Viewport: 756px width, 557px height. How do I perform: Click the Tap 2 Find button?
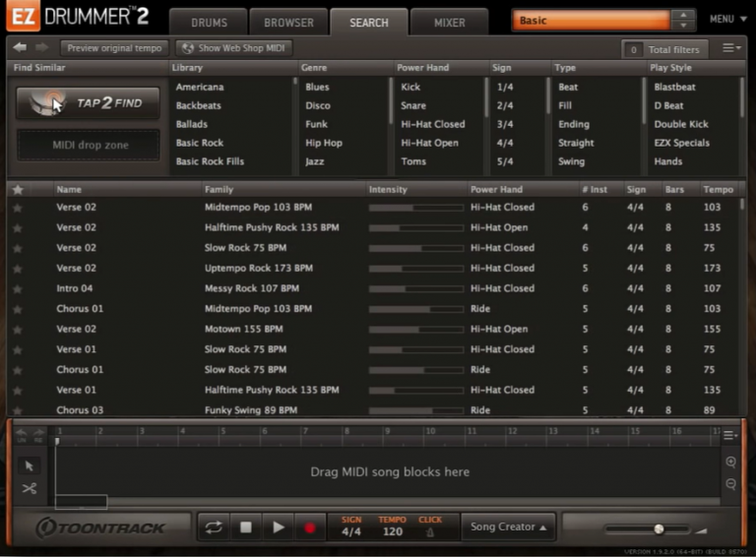coord(88,103)
